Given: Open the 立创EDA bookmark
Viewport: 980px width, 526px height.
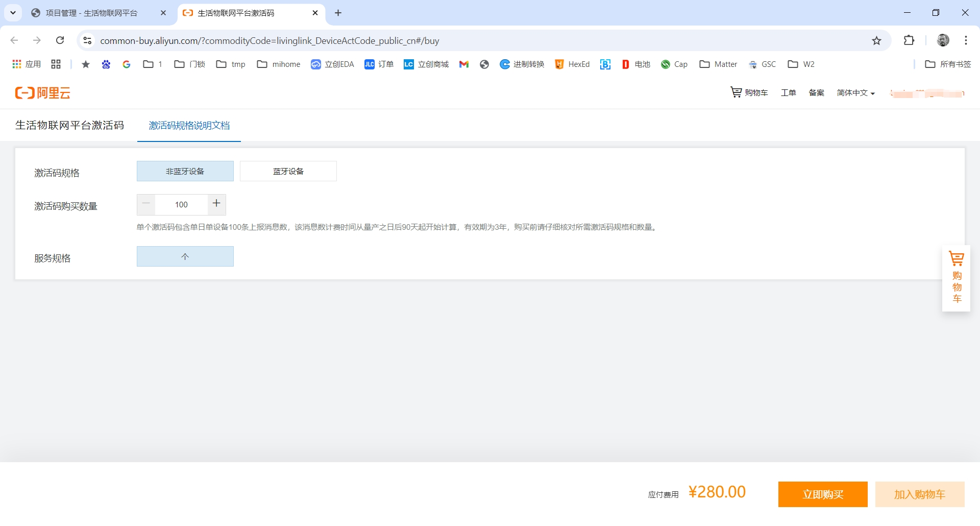Looking at the screenshot, I should [332, 64].
